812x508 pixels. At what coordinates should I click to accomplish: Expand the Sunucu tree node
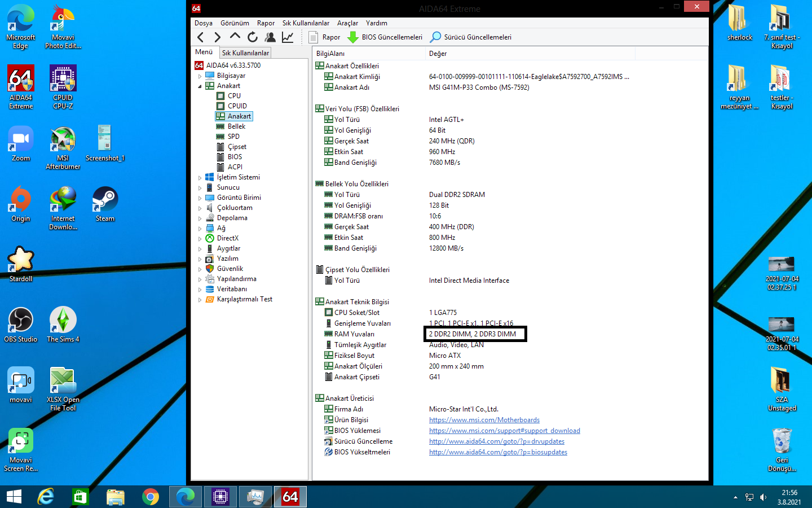tap(200, 188)
